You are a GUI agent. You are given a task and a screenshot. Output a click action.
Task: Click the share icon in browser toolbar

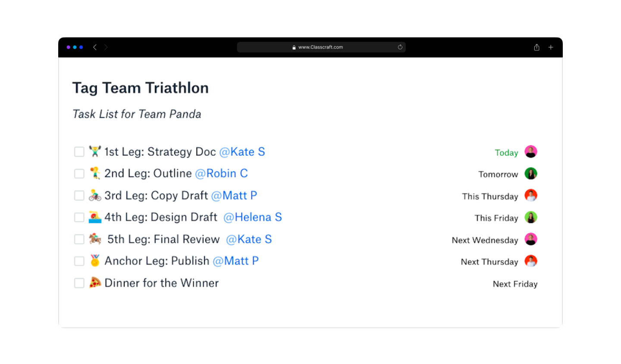(536, 47)
